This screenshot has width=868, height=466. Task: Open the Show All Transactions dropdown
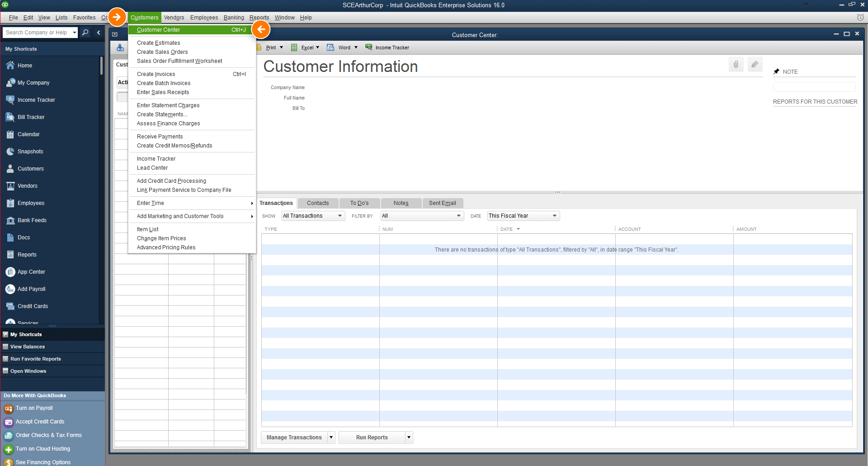click(x=313, y=216)
